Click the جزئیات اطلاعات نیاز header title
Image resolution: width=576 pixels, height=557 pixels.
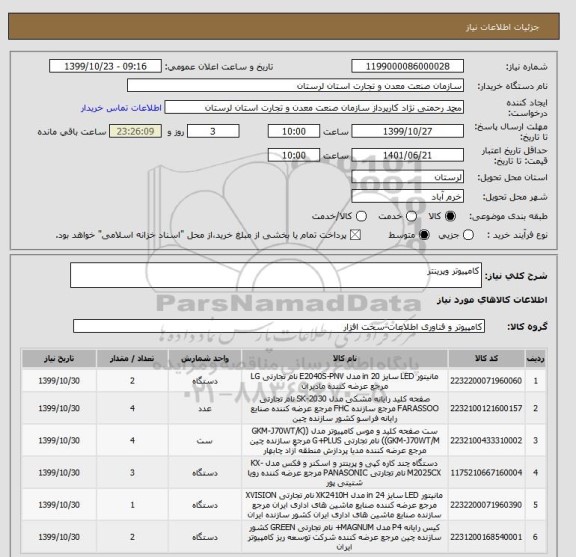pyautogui.click(x=502, y=27)
